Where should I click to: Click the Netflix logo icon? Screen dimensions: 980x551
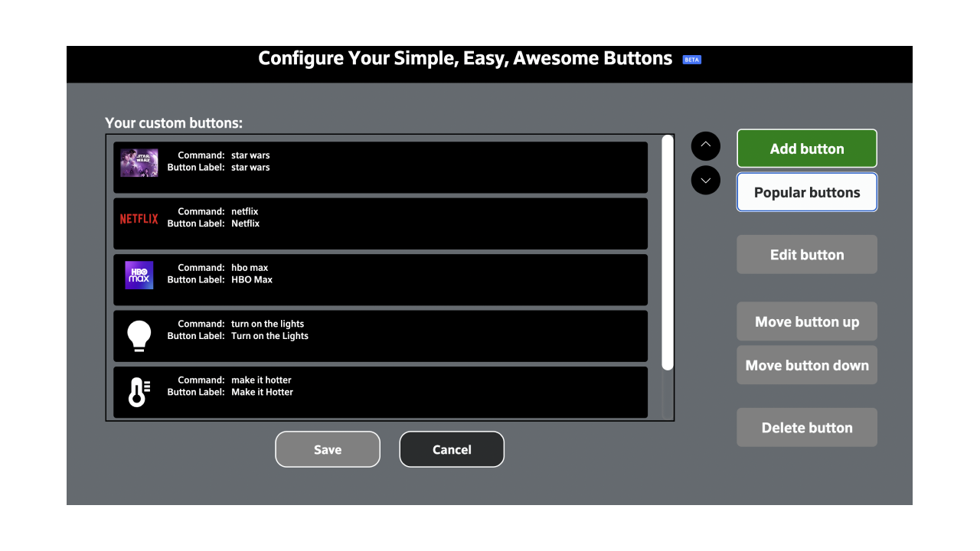tap(139, 219)
